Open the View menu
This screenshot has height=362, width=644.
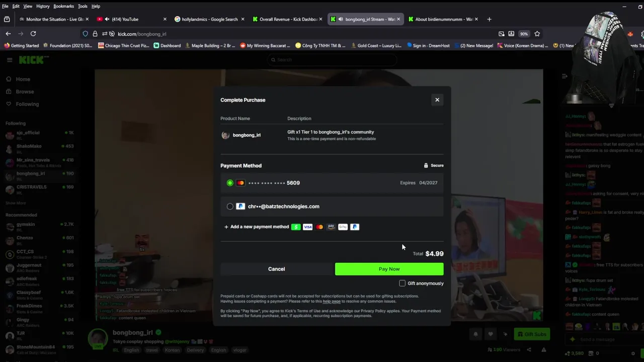28,6
